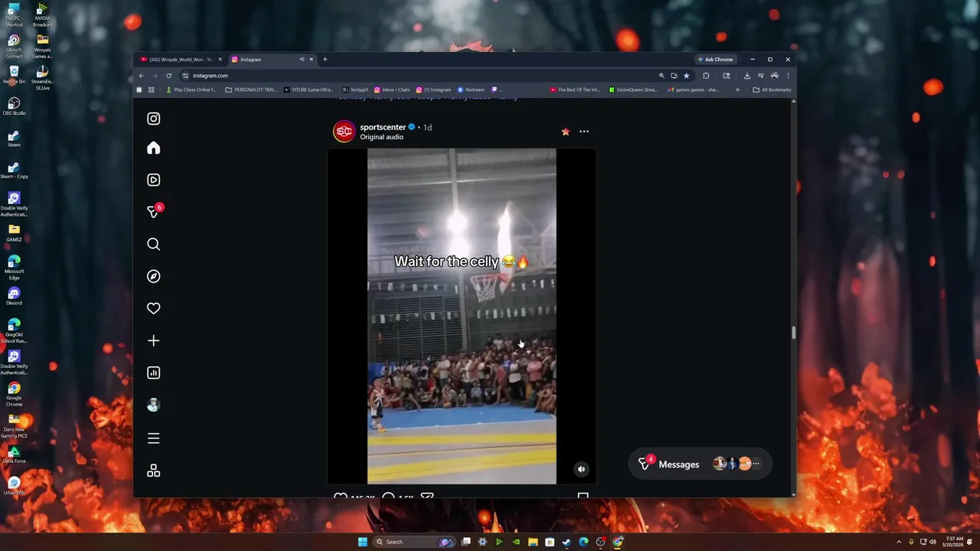The width and height of the screenshot is (980, 551).
Task: Open The Best Of The Int... bookmark
Action: pyautogui.click(x=575, y=90)
